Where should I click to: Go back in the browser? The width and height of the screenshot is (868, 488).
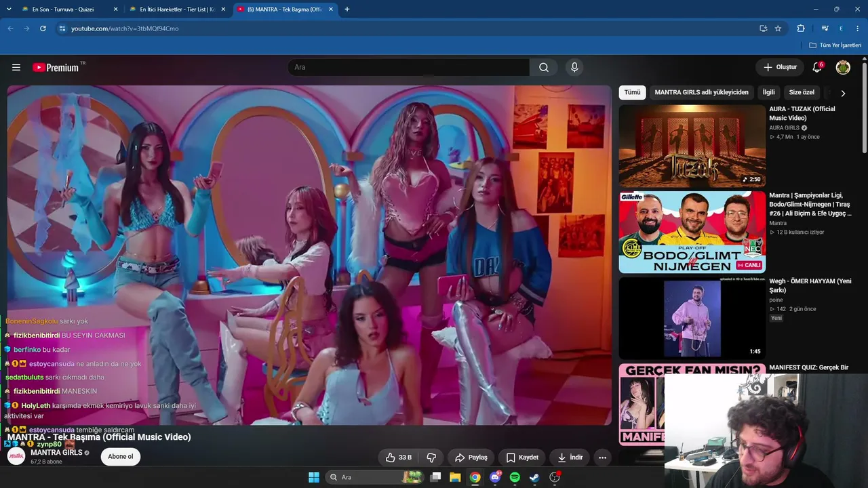coord(10,28)
